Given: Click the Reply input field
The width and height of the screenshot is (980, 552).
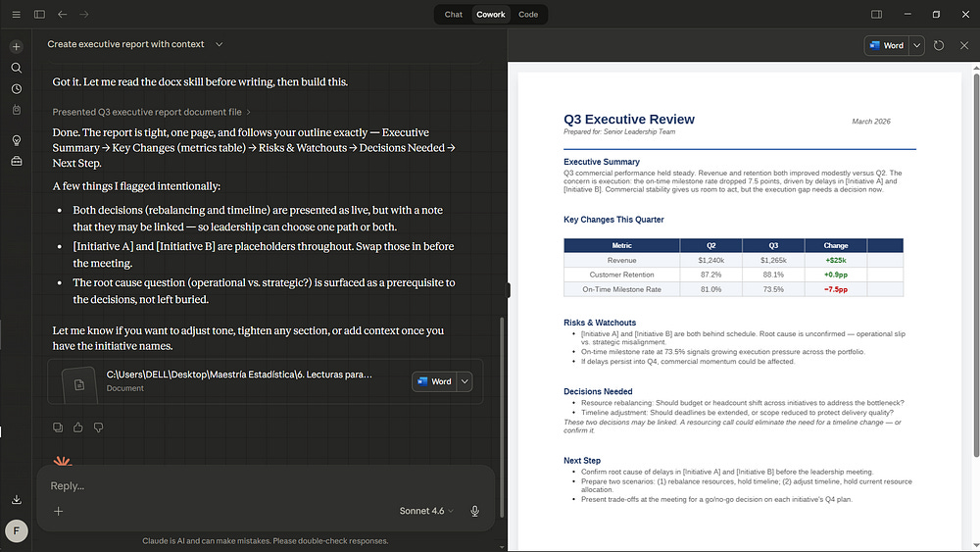Looking at the screenshot, I should point(266,486).
